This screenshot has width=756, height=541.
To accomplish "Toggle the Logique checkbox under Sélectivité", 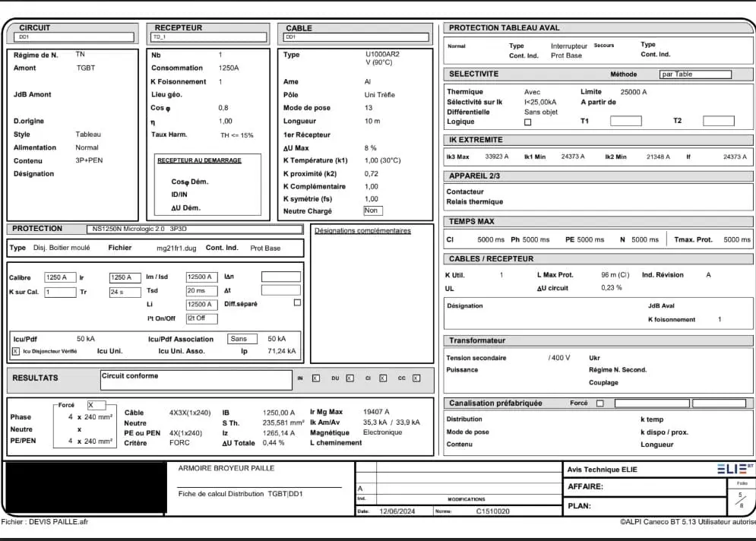I will (x=528, y=122).
